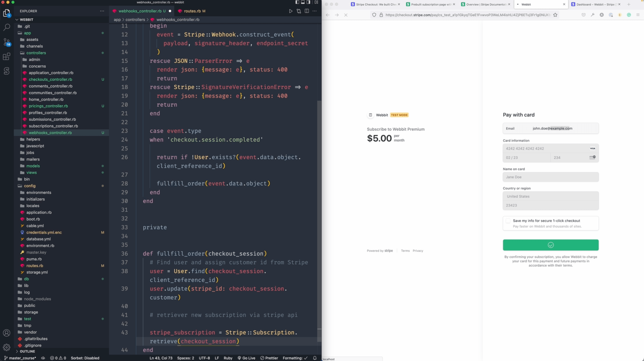The image size is (644, 361).
Task: Click Ruby language mode in status bar
Action: coord(228,358)
